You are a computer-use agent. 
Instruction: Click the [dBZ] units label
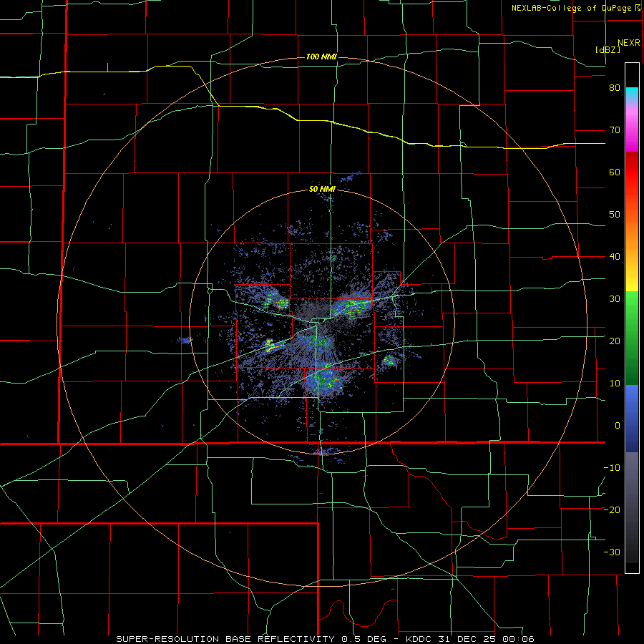608,49
